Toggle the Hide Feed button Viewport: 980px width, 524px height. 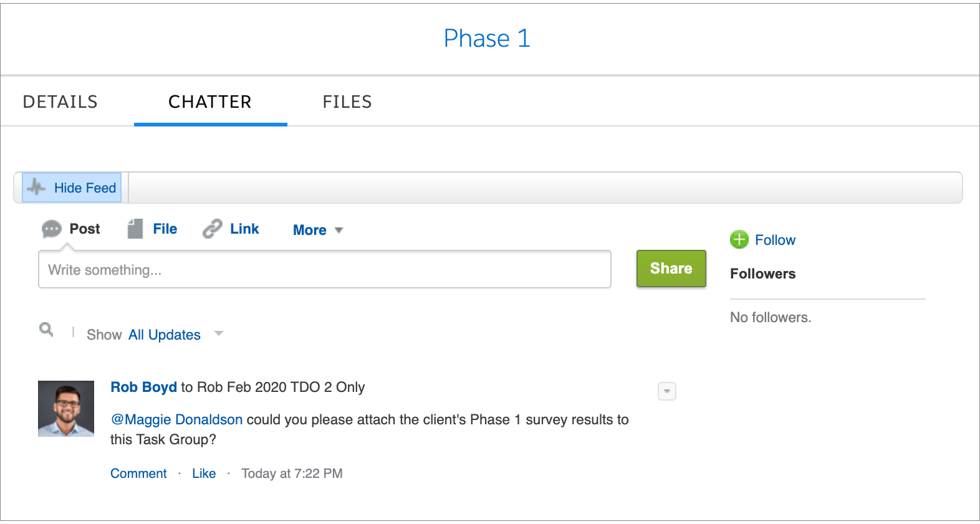72,188
